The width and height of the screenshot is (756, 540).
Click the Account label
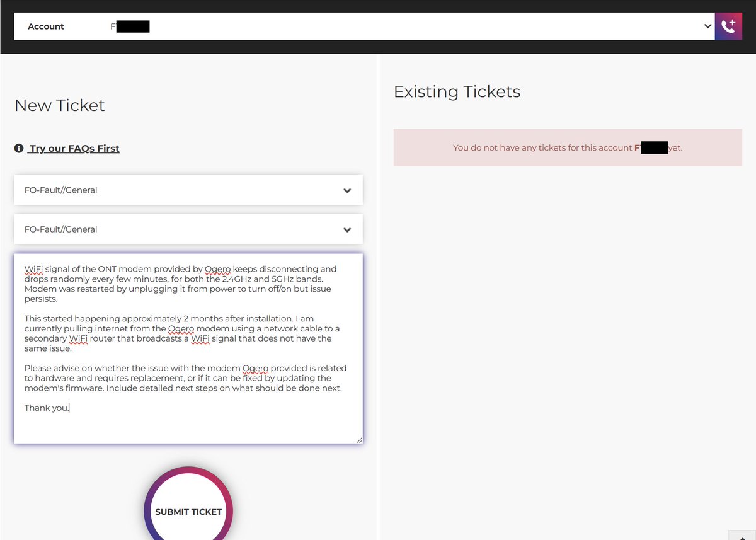pyautogui.click(x=46, y=26)
